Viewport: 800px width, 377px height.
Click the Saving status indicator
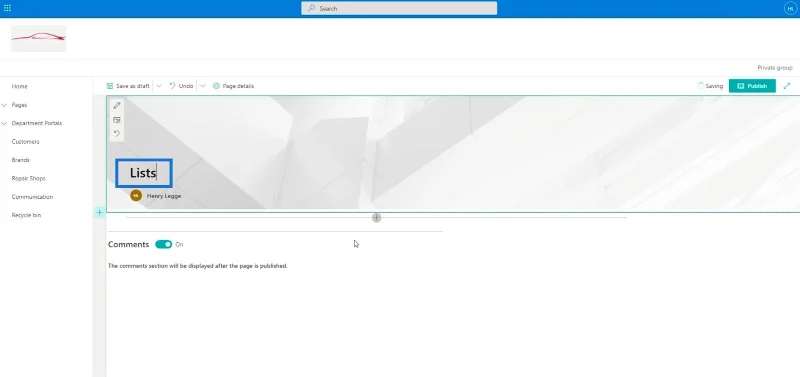click(x=710, y=86)
